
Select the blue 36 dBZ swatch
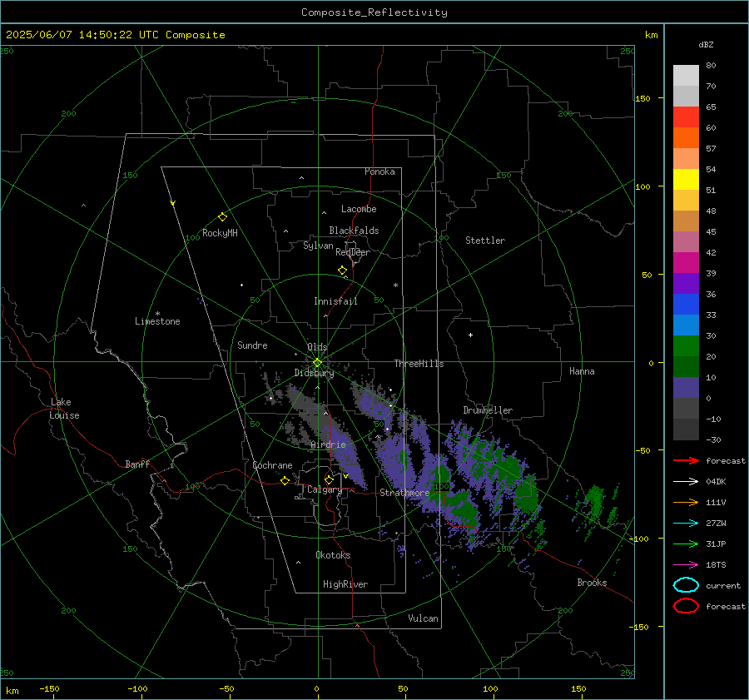(x=686, y=304)
